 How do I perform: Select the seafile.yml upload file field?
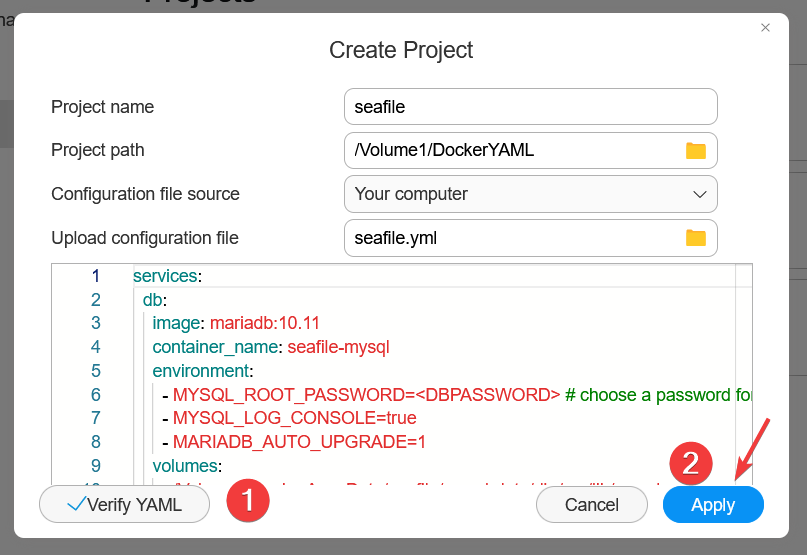click(512, 238)
